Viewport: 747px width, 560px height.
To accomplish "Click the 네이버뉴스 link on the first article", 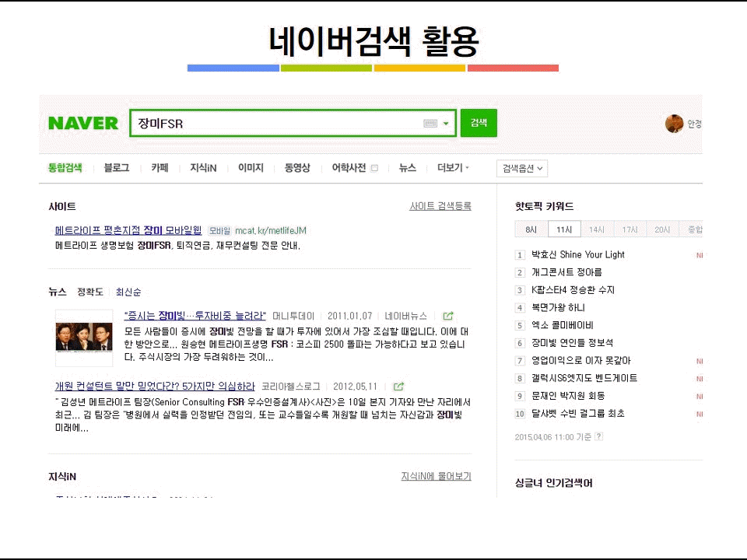I will click(406, 317).
